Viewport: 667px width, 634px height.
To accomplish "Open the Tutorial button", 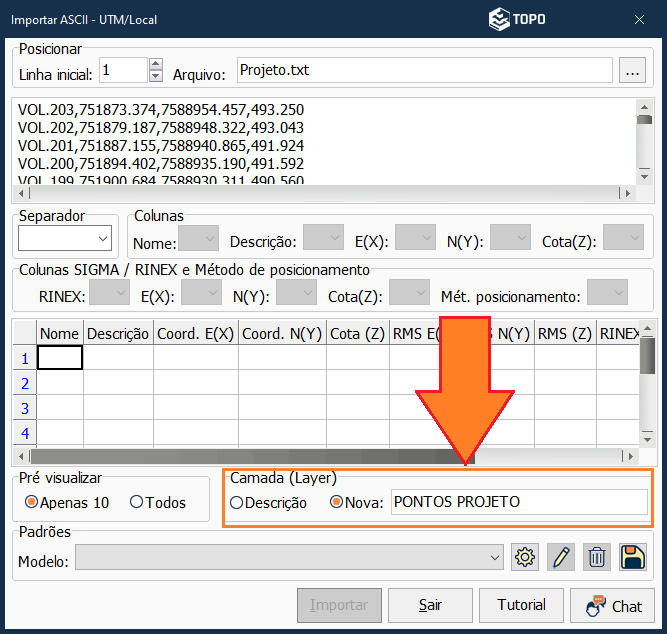I will [x=521, y=606].
